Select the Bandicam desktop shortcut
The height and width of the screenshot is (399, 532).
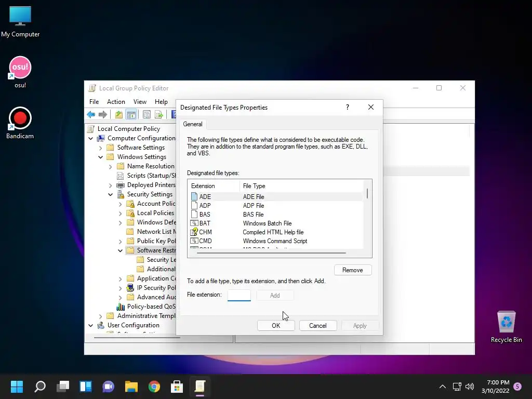point(20,123)
